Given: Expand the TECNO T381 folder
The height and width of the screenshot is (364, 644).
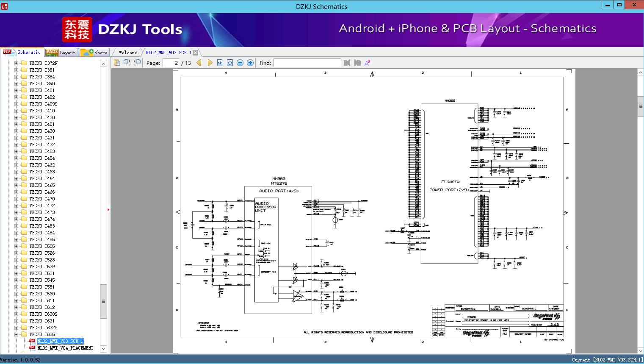Looking at the screenshot, I should [17, 70].
